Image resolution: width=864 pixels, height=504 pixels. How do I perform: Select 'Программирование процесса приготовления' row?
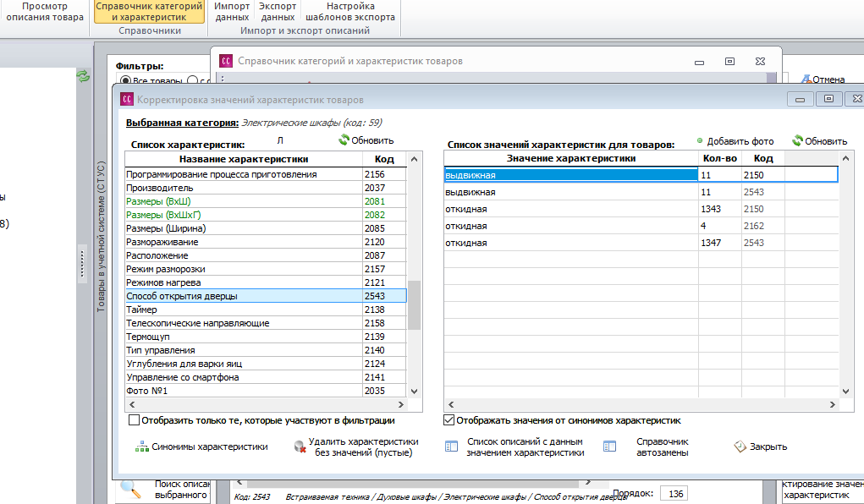(x=266, y=174)
